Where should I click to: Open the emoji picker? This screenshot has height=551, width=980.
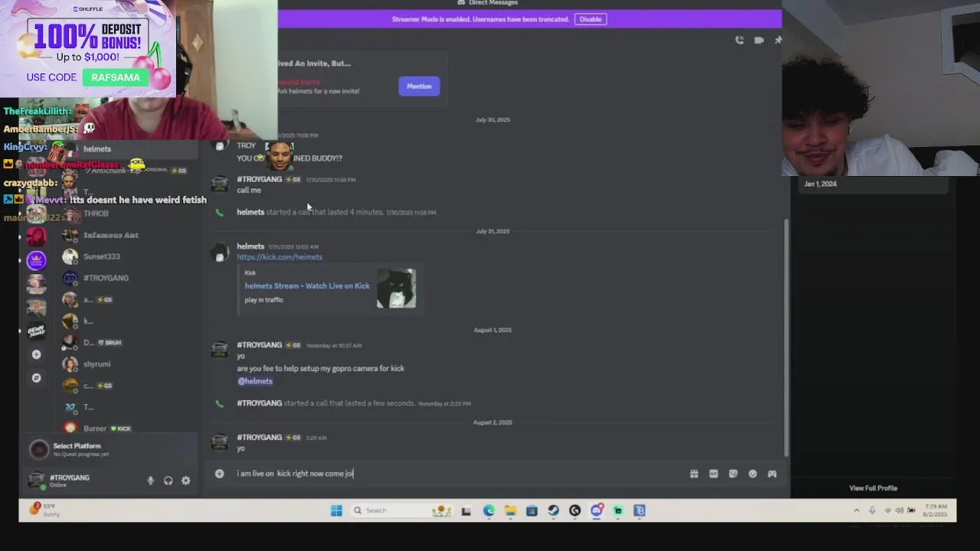pos(753,474)
